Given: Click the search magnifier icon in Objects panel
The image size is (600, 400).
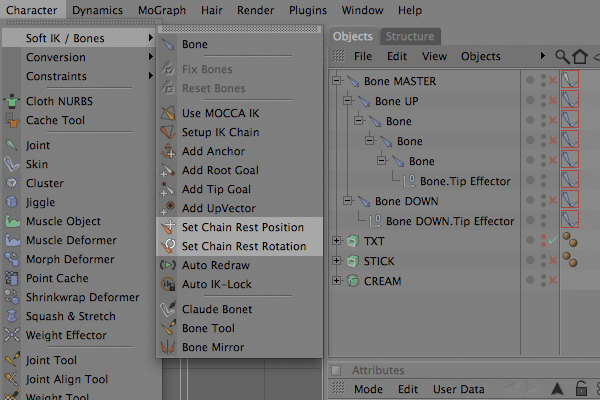Looking at the screenshot, I should click(x=562, y=56).
